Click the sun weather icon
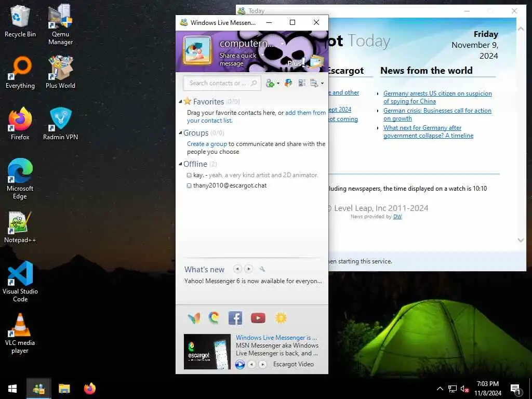The height and width of the screenshot is (399, 532). (281, 318)
